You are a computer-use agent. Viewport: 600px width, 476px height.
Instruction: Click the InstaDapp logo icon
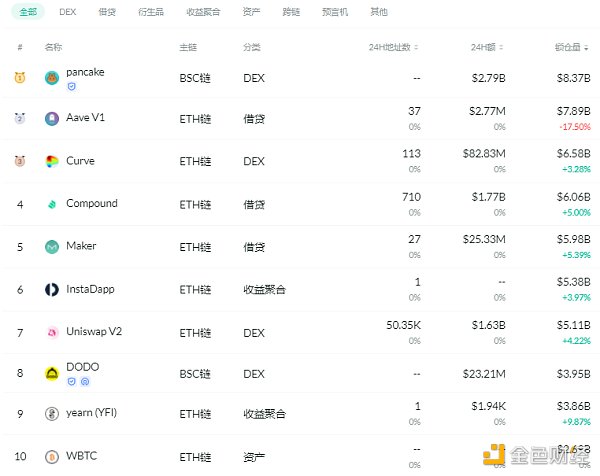tap(52, 290)
